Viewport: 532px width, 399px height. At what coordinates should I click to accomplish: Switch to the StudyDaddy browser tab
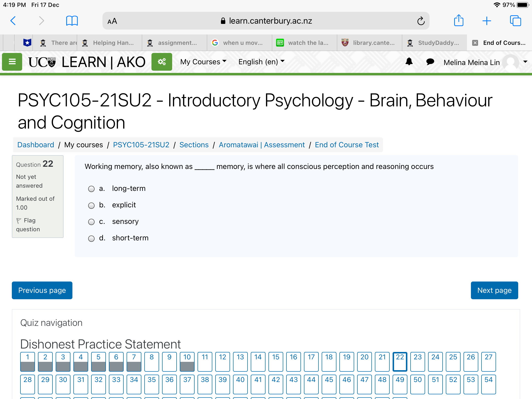click(x=434, y=43)
